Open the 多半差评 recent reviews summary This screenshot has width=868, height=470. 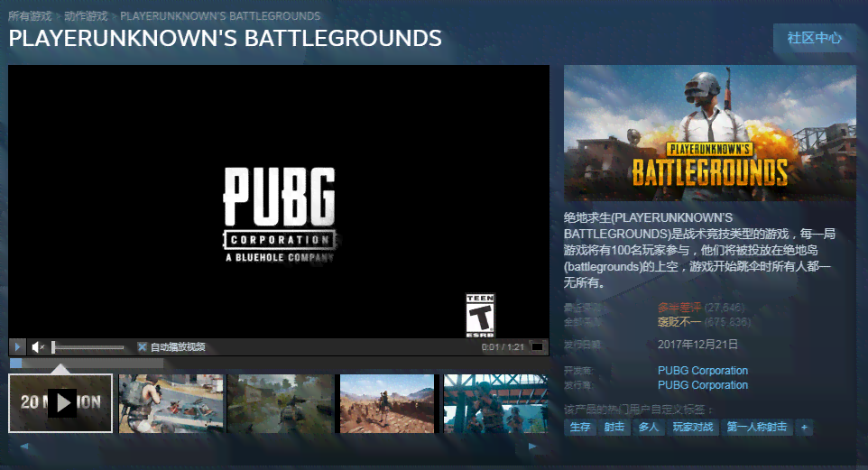[679, 308]
